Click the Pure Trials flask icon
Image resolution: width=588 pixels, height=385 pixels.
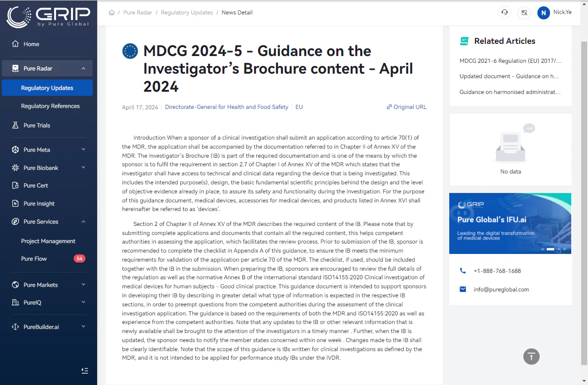coord(15,125)
